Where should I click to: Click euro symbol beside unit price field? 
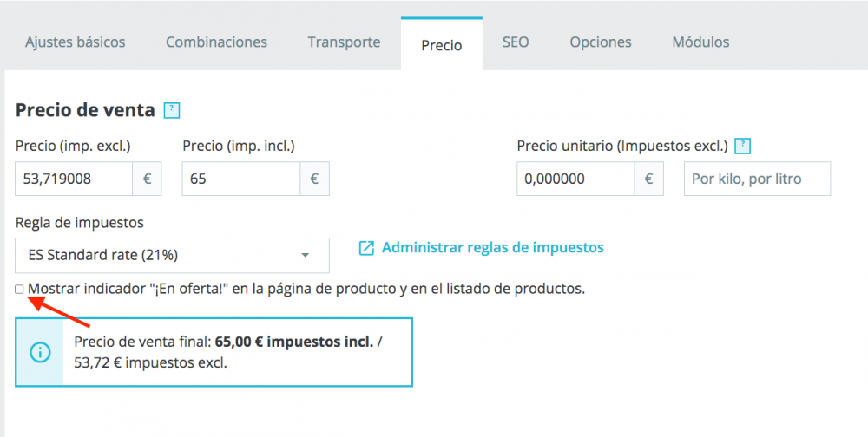pyautogui.click(x=648, y=179)
